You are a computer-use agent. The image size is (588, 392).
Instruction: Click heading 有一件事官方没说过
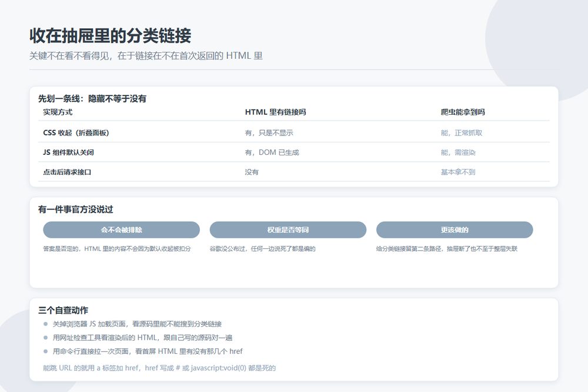coord(75,210)
